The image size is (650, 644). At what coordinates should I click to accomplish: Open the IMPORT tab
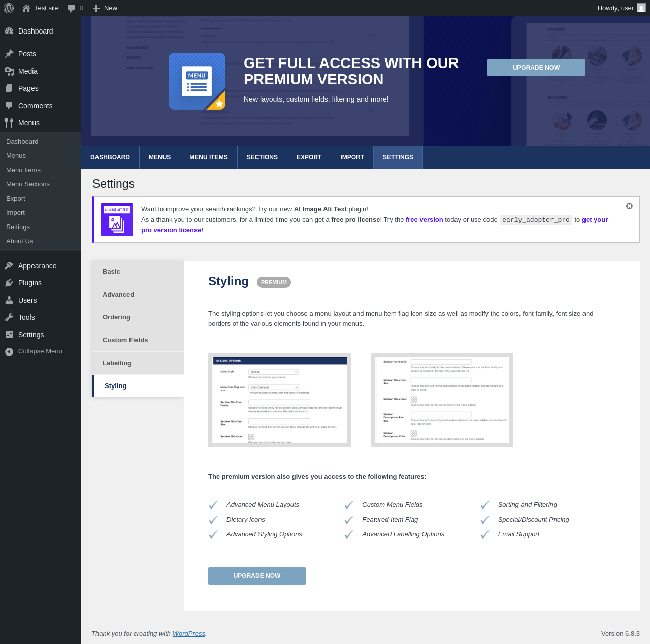(352, 157)
